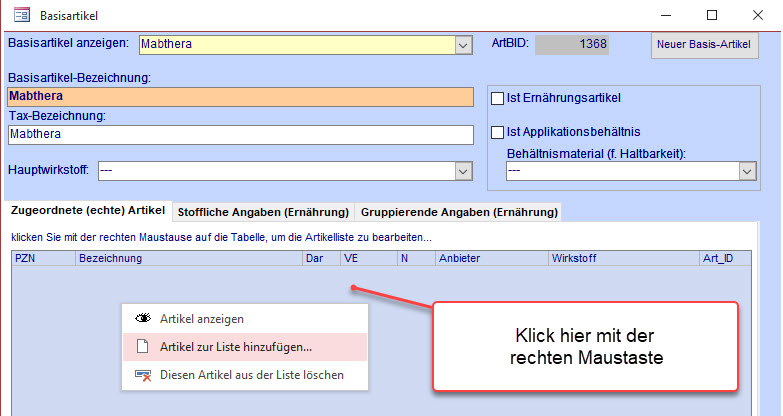Image resolution: width=783 pixels, height=416 pixels.
Task: Open the Basisartikel anzeigen dropdown arrow
Action: 463,45
